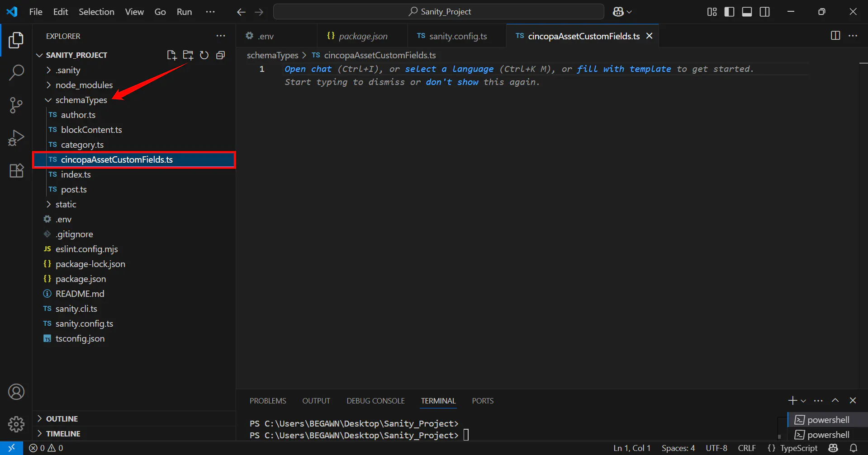Split the editor to the right
Screen dimensions: 868x455
tap(835, 36)
